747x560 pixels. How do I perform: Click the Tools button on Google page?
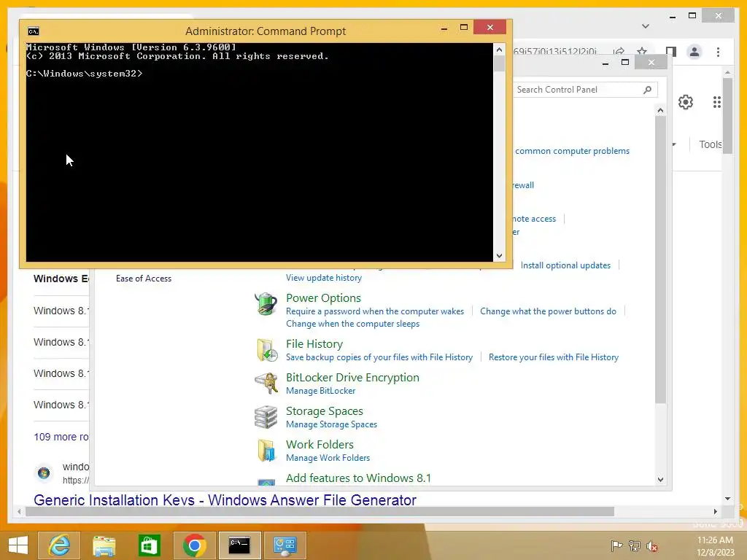pyautogui.click(x=711, y=144)
